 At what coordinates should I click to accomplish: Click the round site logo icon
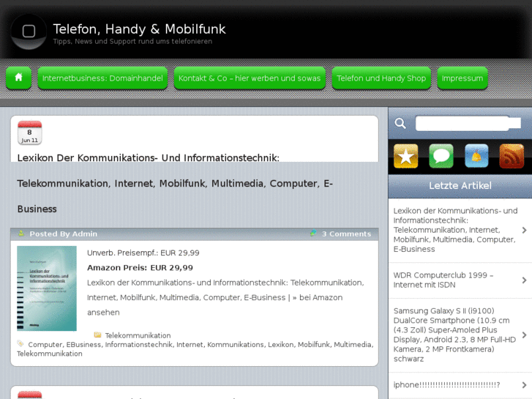pos(29,31)
